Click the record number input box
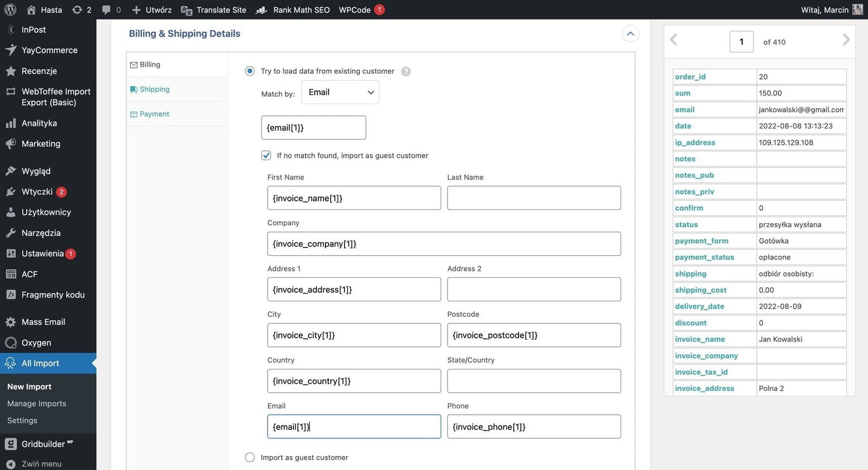This screenshot has height=470, width=868. click(741, 42)
